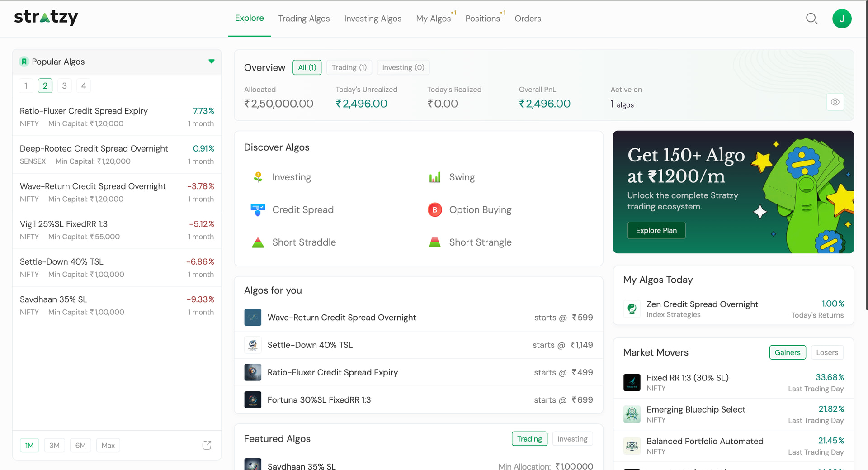Click the Swing bar chart icon

click(x=434, y=177)
